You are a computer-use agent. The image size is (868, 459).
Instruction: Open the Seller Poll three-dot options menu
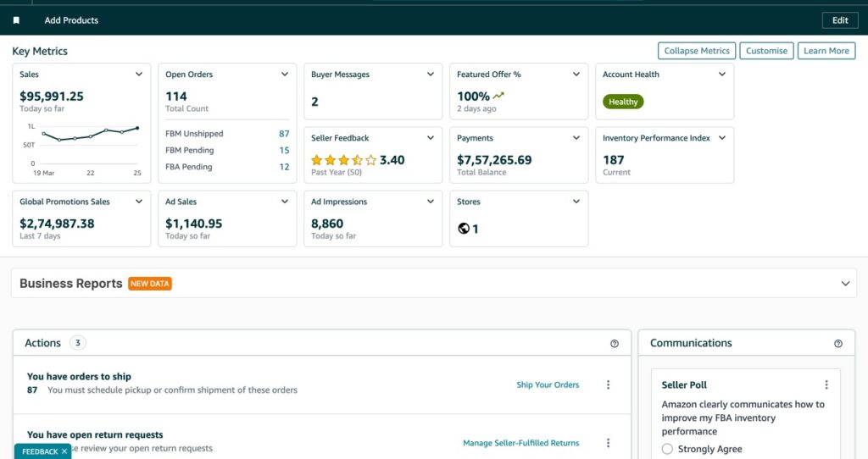[x=826, y=384]
